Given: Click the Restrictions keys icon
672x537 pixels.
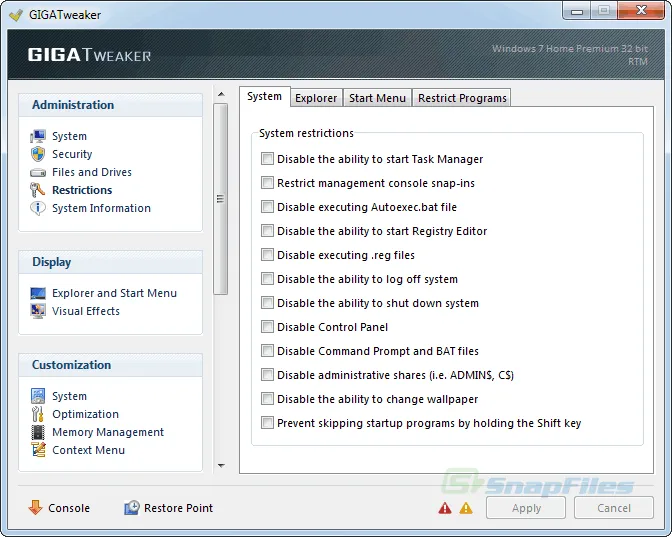Looking at the screenshot, I should (x=37, y=190).
